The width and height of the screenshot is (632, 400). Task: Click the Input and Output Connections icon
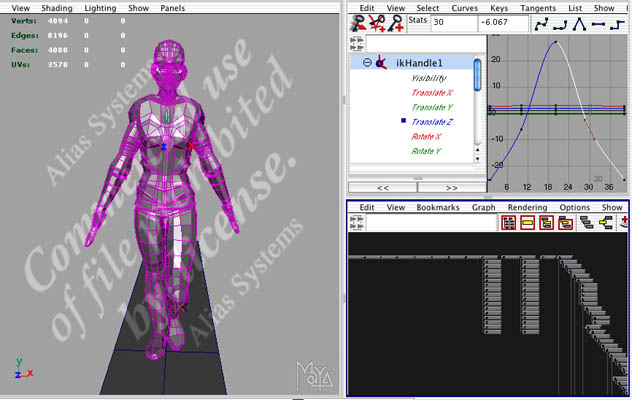607,223
